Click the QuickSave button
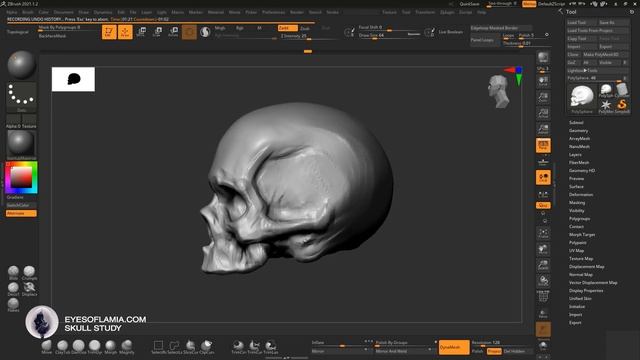Screen dimensions: 640x360 coord(469,4)
